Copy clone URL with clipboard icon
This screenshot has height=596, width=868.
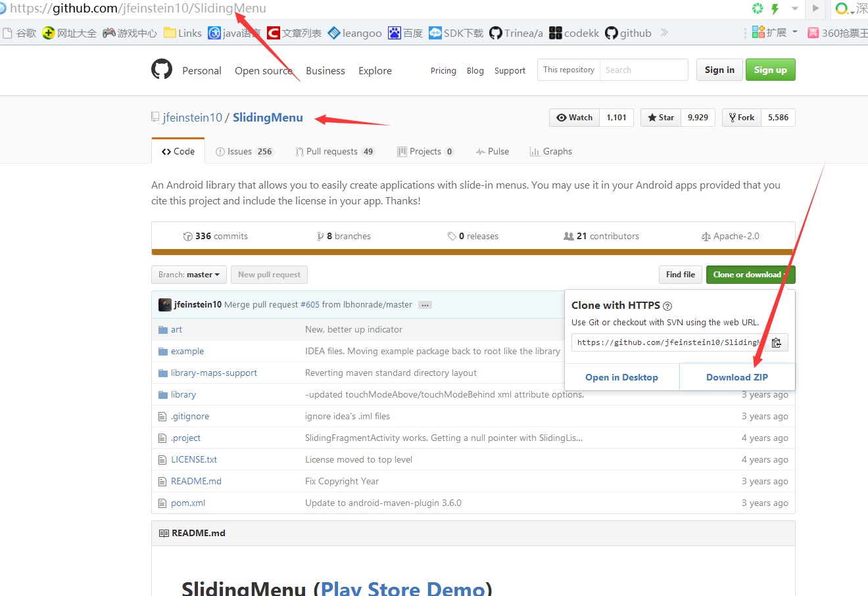tap(777, 342)
